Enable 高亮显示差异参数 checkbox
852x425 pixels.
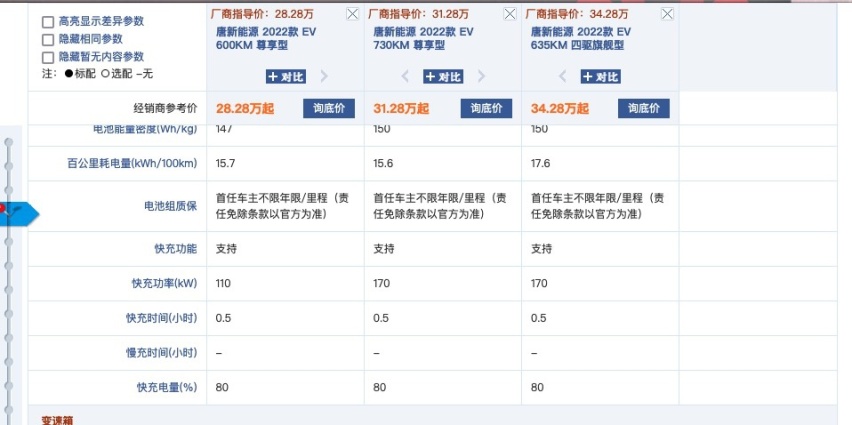(x=48, y=22)
